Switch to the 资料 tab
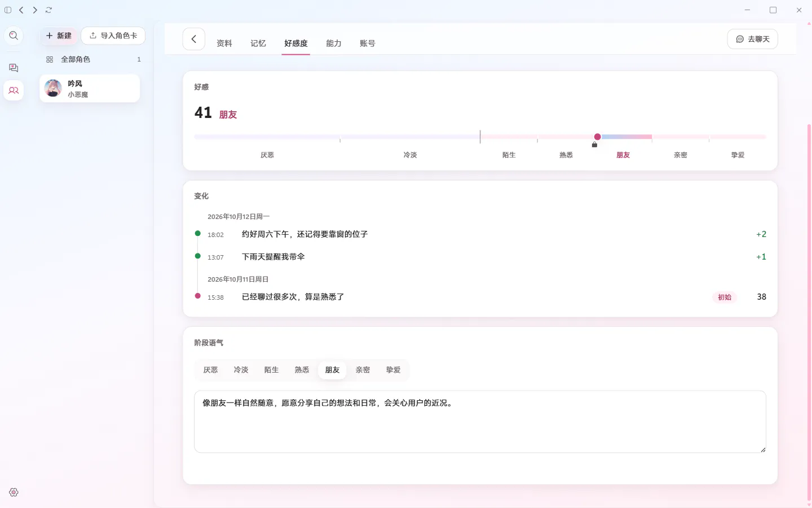812x508 pixels. tap(224, 43)
